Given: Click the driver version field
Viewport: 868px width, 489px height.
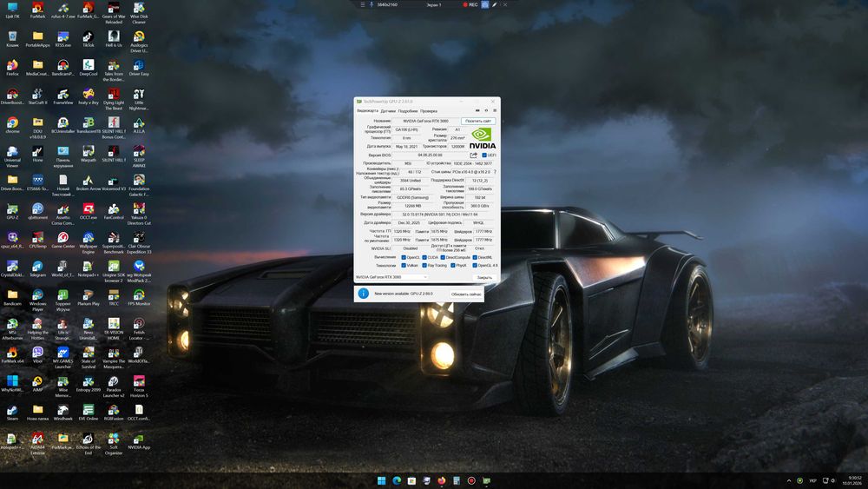Looking at the screenshot, I should (x=444, y=215).
